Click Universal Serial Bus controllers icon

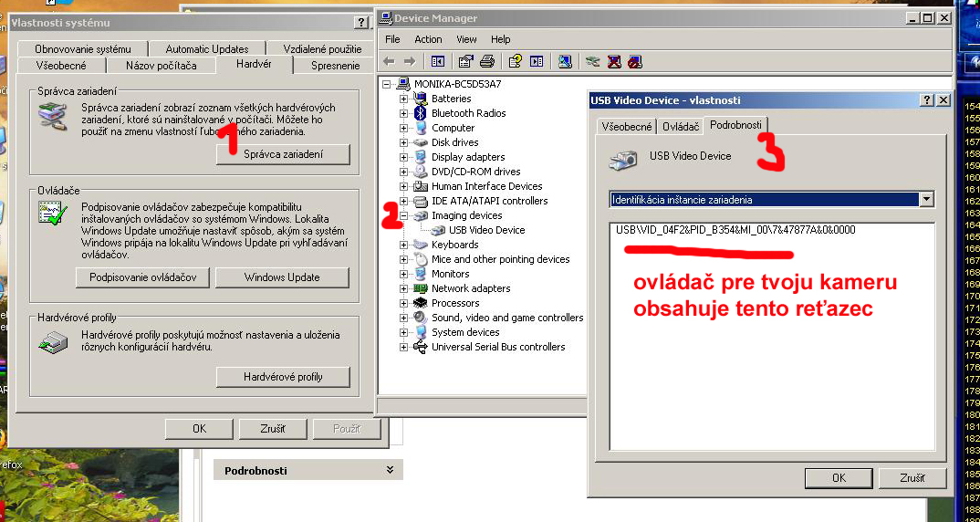point(421,347)
